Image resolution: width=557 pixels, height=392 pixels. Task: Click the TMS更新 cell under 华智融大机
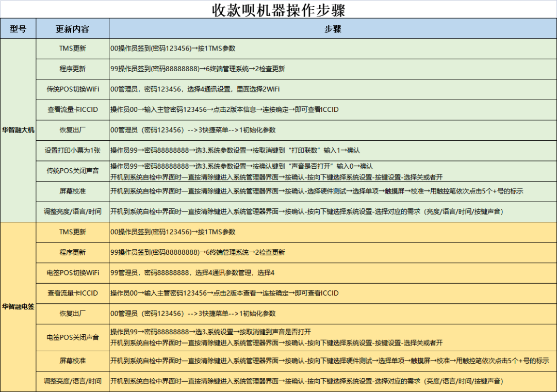tap(72, 48)
